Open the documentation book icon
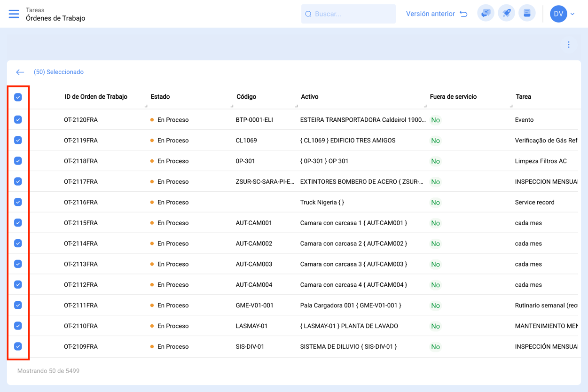This screenshot has height=392, width=588. coord(527,14)
